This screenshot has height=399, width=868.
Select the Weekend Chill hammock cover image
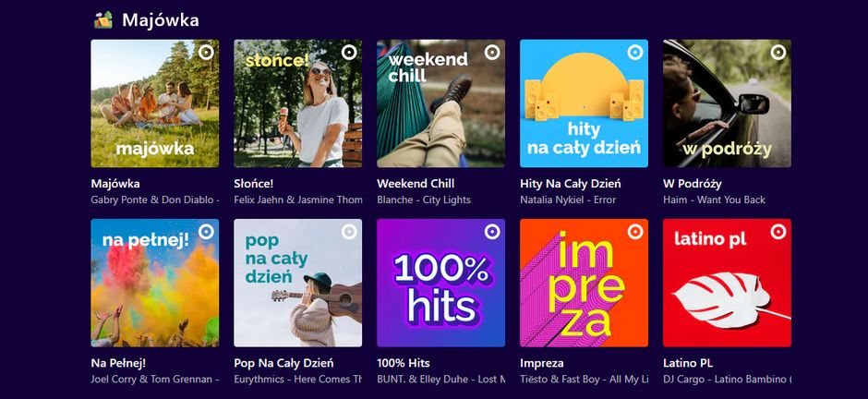pyautogui.click(x=440, y=103)
